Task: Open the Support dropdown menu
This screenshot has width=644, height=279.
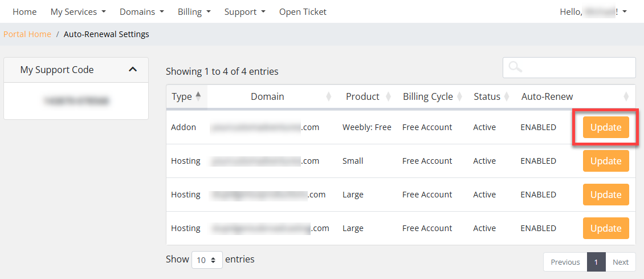Action: click(x=245, y=12)
